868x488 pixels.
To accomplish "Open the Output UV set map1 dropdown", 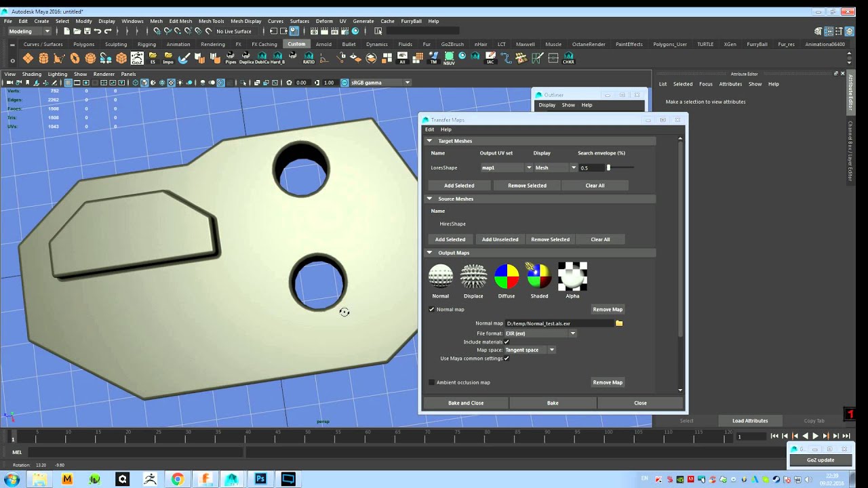I will (x=506, y=167).
